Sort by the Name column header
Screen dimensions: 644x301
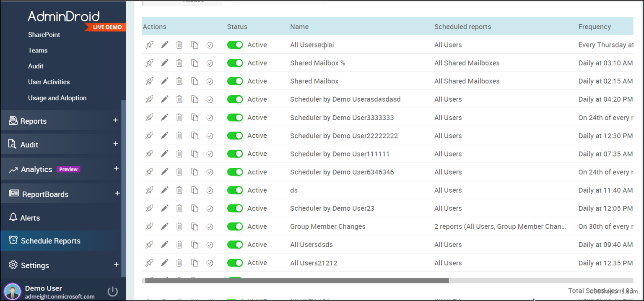pyautogui.click(x=299, y=26)
